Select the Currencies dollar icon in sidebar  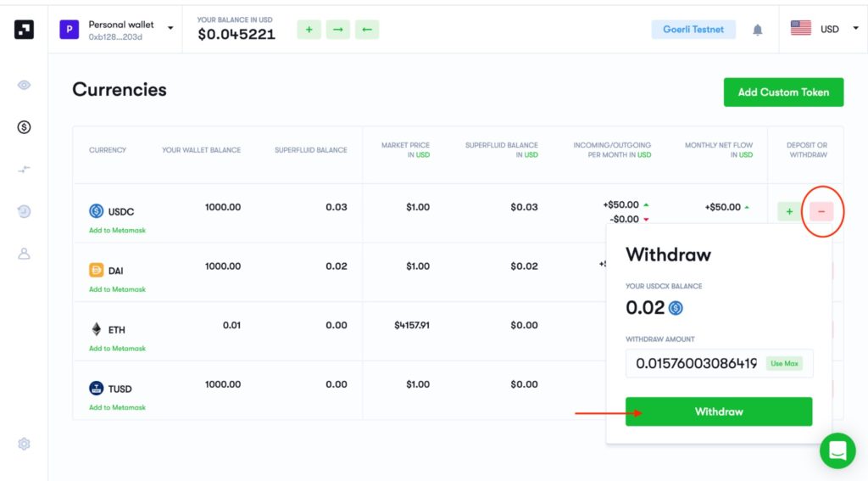tap(24, 127)
